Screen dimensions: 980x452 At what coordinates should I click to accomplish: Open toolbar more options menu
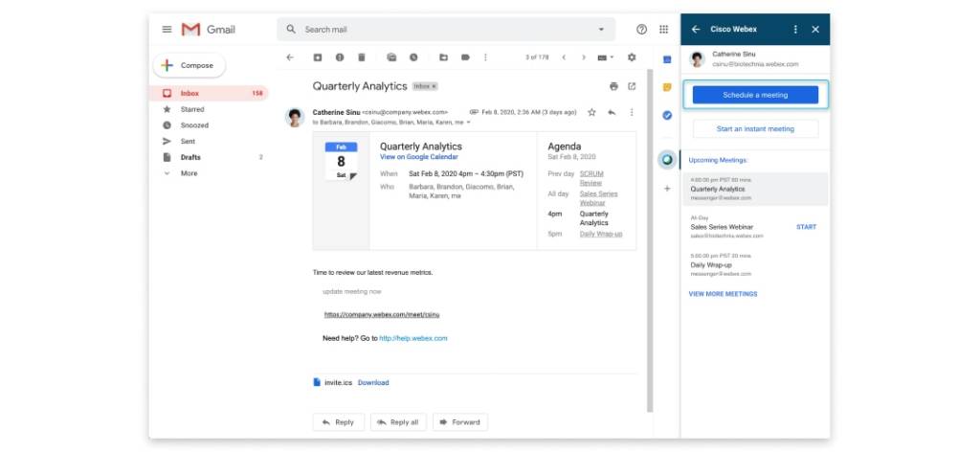(x=485, y=56)
